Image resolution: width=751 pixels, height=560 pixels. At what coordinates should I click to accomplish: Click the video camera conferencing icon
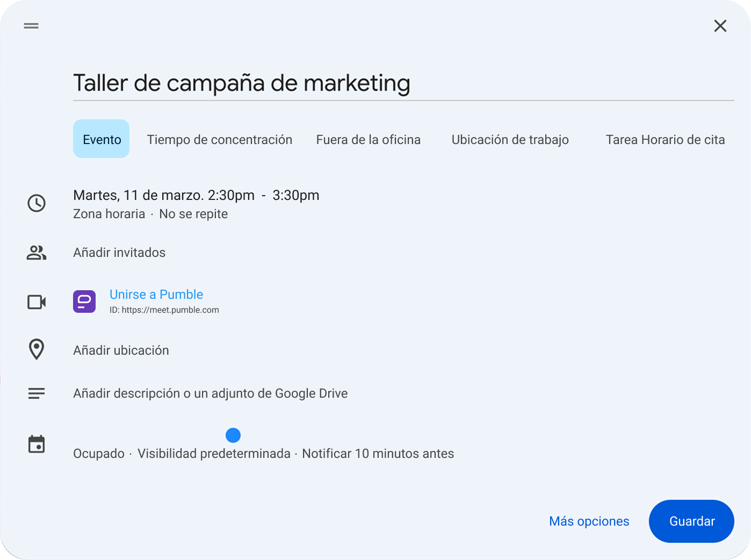tap(36, 302)
